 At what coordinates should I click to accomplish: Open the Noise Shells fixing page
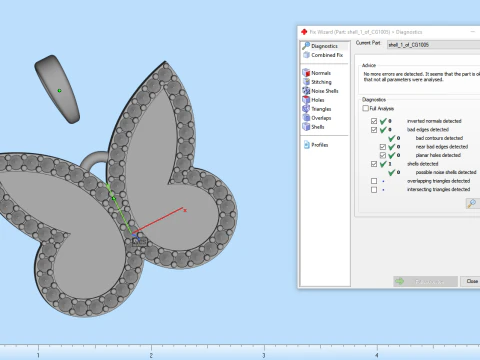[320, 91]
